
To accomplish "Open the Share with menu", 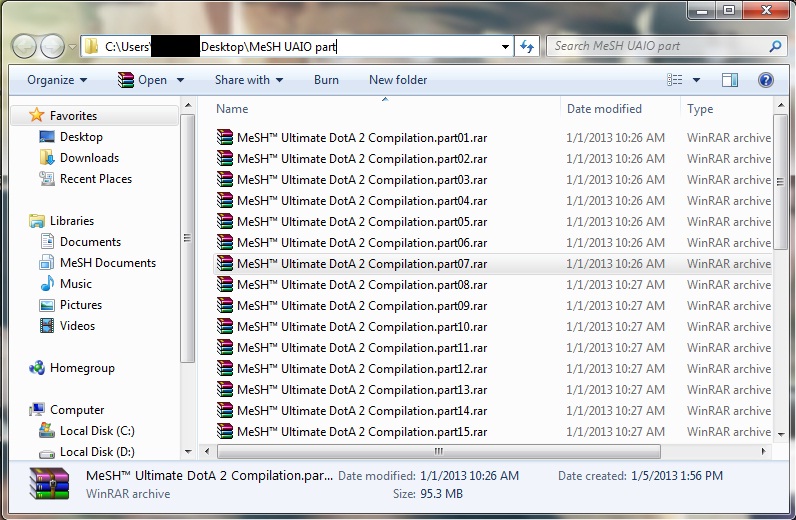I will coord(249,80).
